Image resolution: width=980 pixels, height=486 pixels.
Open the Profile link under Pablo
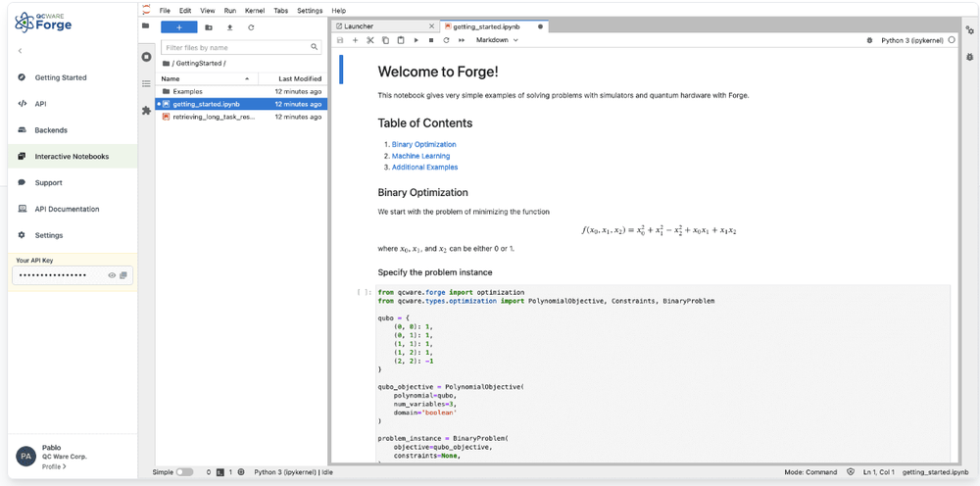[54, 466]
